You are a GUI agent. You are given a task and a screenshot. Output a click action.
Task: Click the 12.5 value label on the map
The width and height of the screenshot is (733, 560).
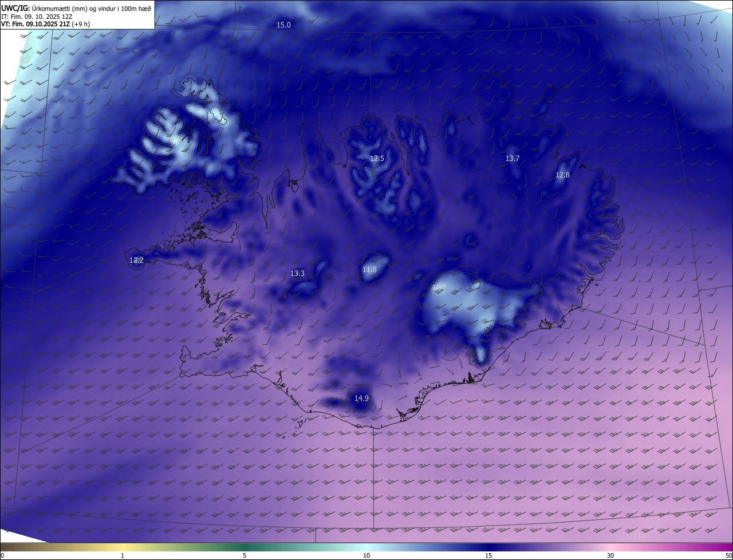click(376, 159)
